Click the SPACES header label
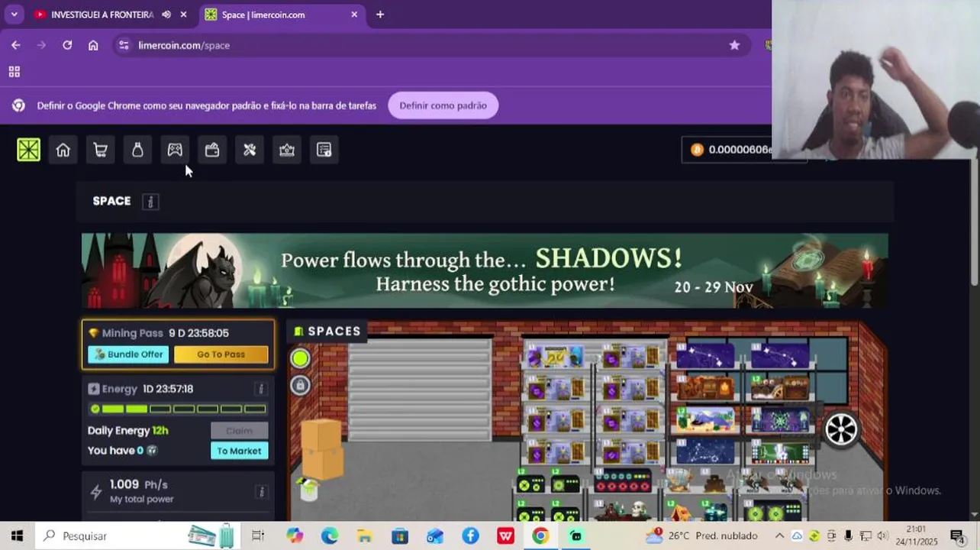This screenshot has width=980, height=550. 327,332
